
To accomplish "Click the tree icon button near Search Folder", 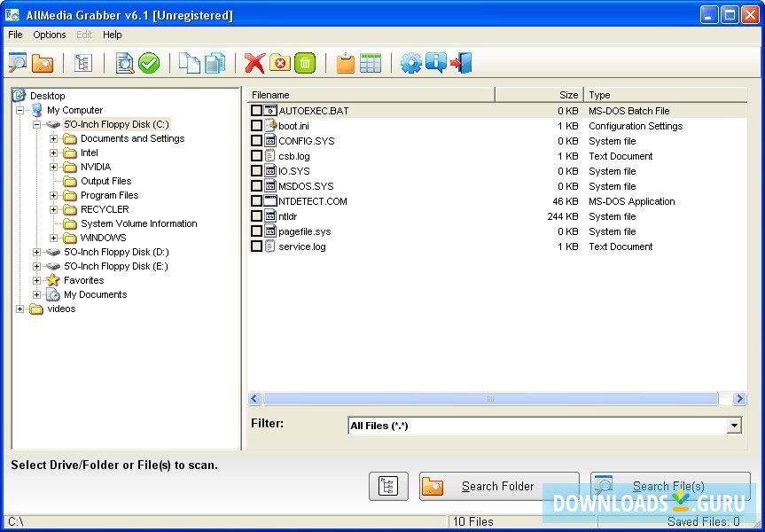I will click(388, 486).
